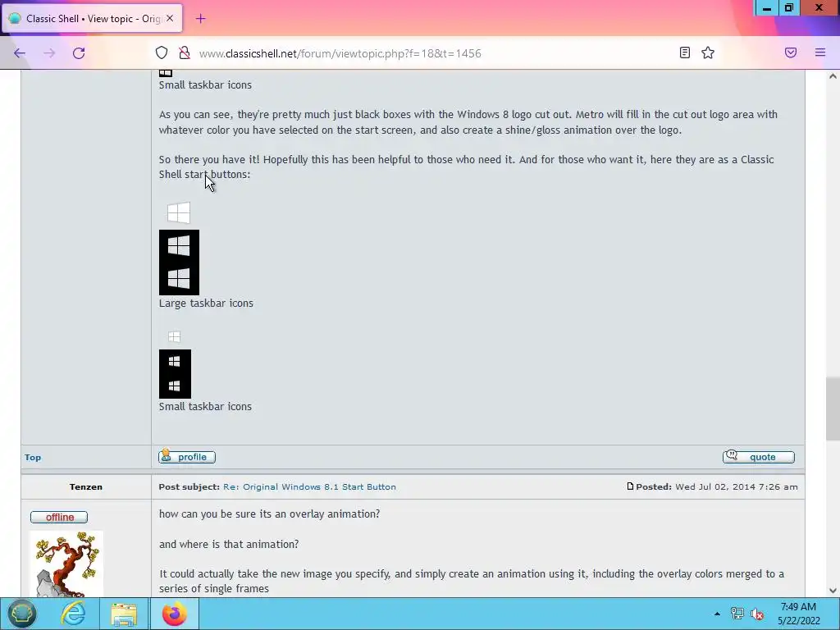
Task: Open the Firefox application menu
Action: point(820,52)
